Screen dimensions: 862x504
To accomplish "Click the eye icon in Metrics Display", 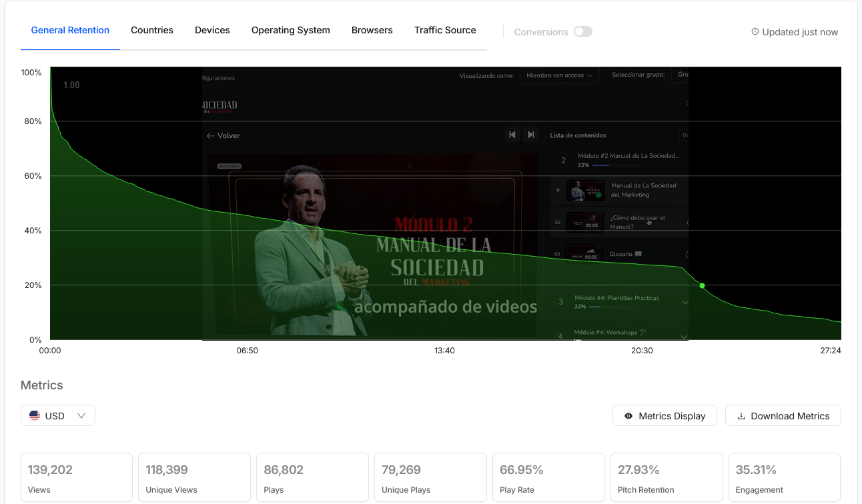I will pos(628,416).
